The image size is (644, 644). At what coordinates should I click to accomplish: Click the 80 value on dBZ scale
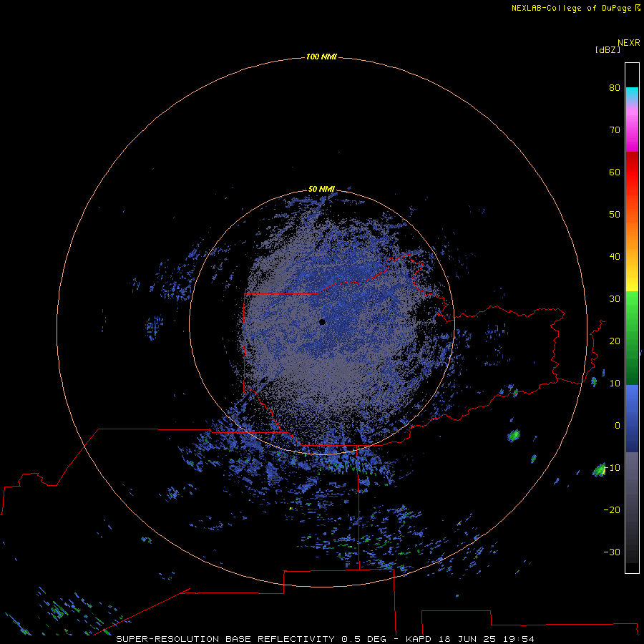click(x=615, y=87)
